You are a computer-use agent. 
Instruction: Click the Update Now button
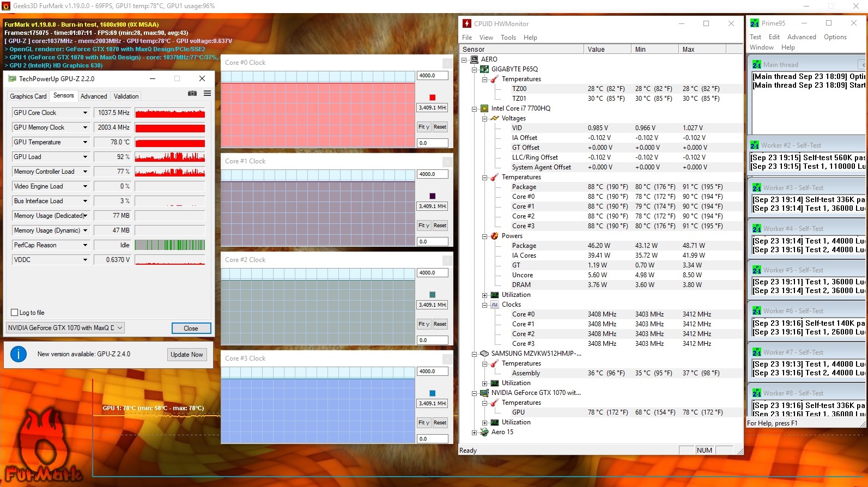pyautogui.click(x=187, y=355)
